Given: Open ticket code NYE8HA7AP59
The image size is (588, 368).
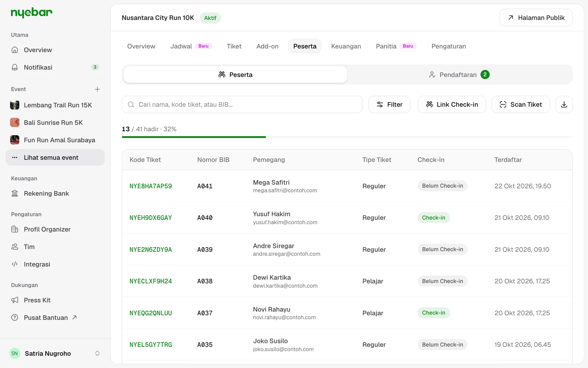Looking at the screenshot, I should pos(151,186).
